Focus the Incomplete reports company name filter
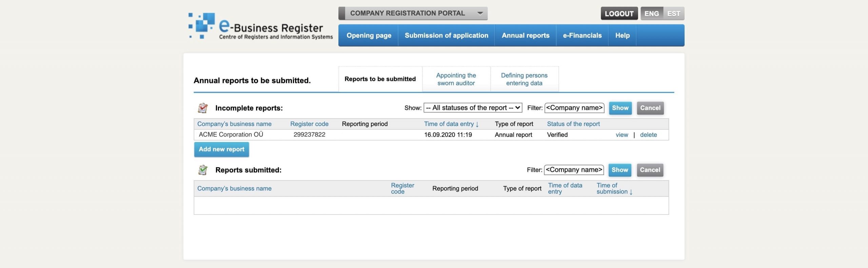 pos(574,108)
